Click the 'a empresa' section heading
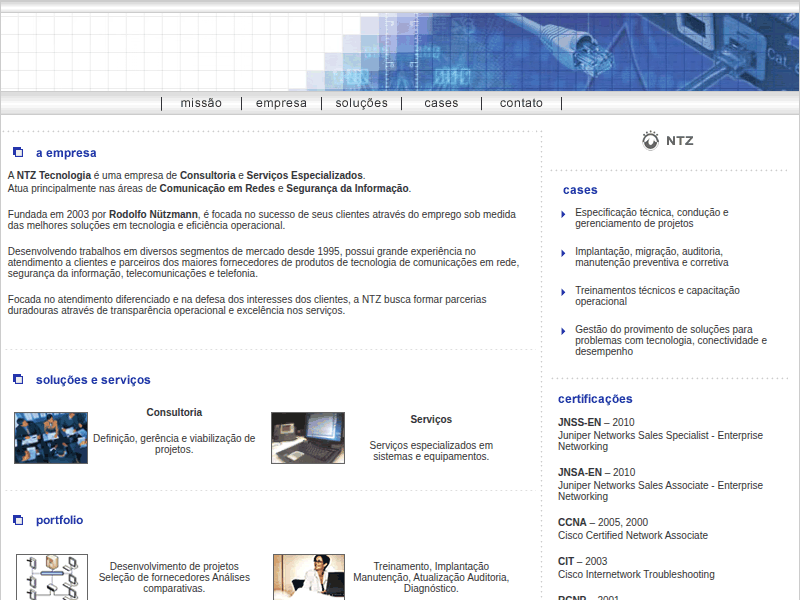The width and height of the screenshot is (800, 600). [x=66, y=153]
